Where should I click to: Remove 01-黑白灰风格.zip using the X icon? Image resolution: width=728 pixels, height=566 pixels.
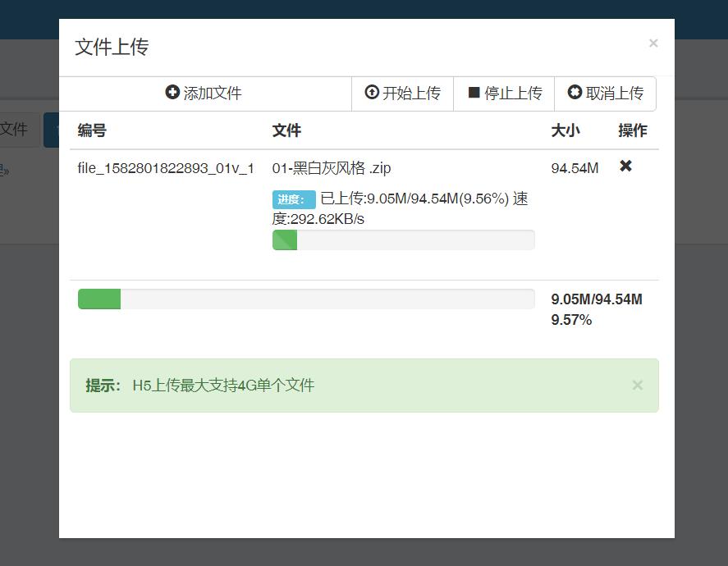click(625, 166)
